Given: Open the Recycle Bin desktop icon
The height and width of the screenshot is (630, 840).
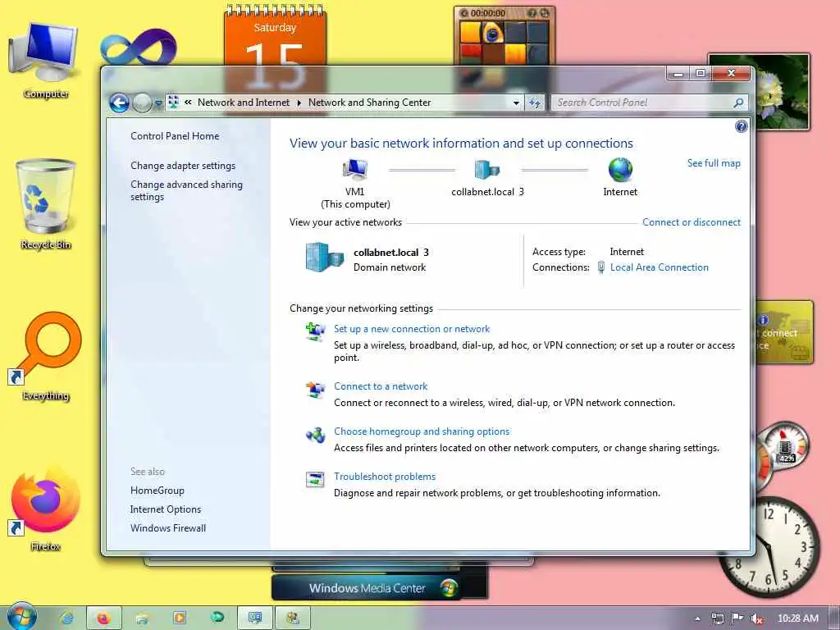Looking at the screenshot, I should point(45,204).
